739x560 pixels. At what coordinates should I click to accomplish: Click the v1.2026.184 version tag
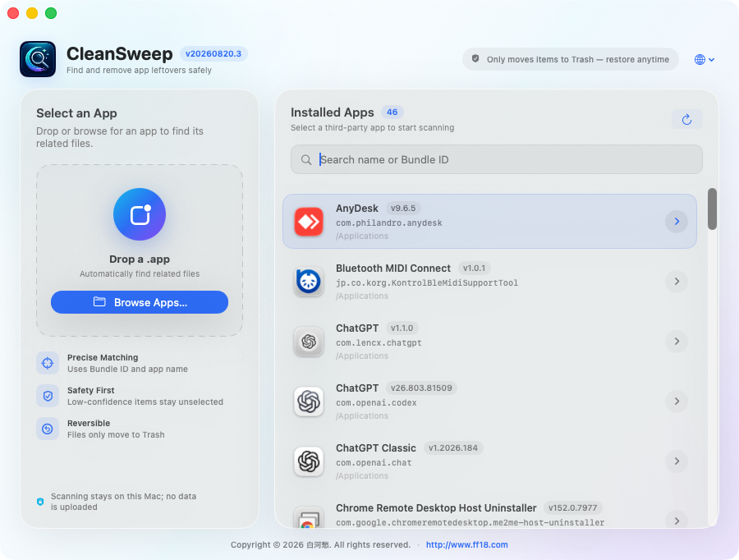(453, 448)
